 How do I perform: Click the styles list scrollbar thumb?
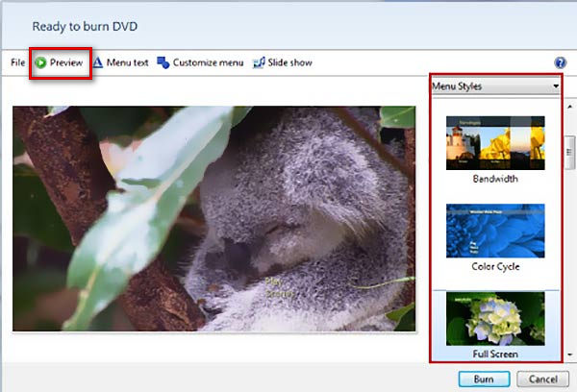(570, 152)
